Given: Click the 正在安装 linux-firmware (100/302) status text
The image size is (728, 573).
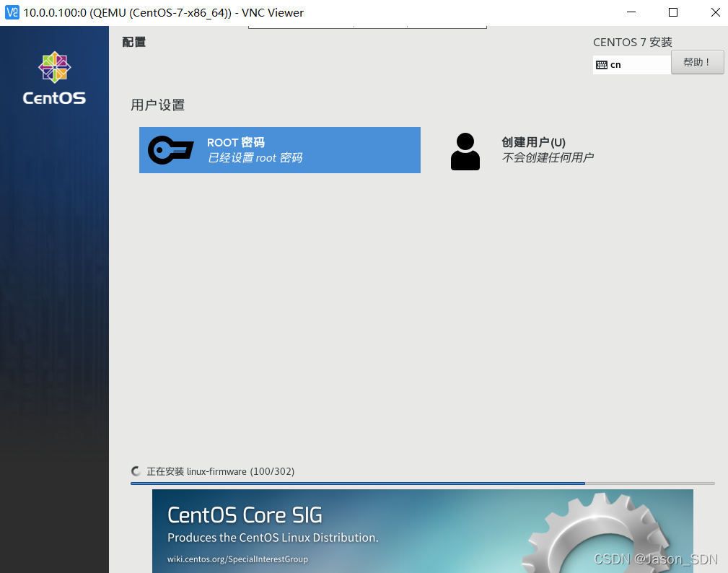Looking at the screenshot, I should (221, 471).
